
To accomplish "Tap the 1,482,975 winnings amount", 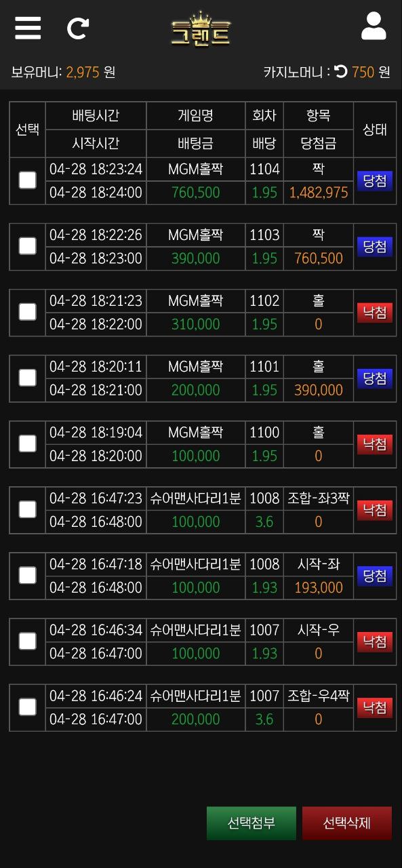I will 319,193.
